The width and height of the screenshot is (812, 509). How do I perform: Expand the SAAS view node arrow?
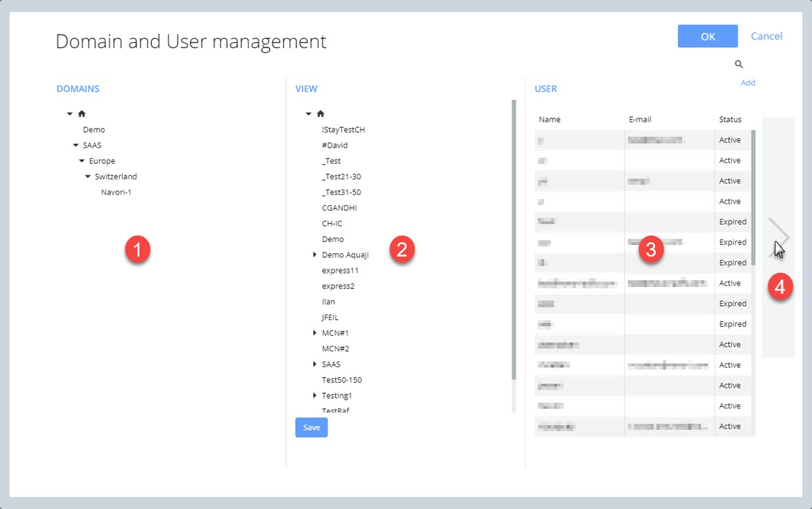click(315, 364)
